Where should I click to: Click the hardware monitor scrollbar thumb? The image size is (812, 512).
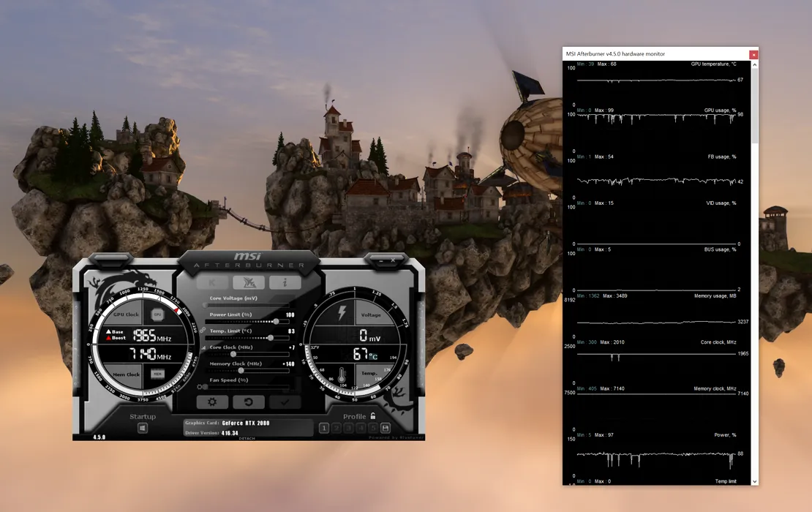coord(754,106)
